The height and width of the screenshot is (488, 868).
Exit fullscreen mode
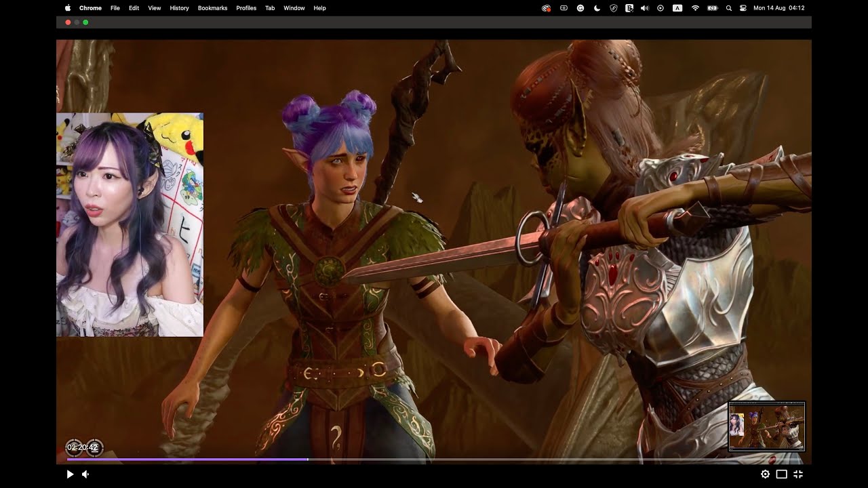(x=798, y=474)
